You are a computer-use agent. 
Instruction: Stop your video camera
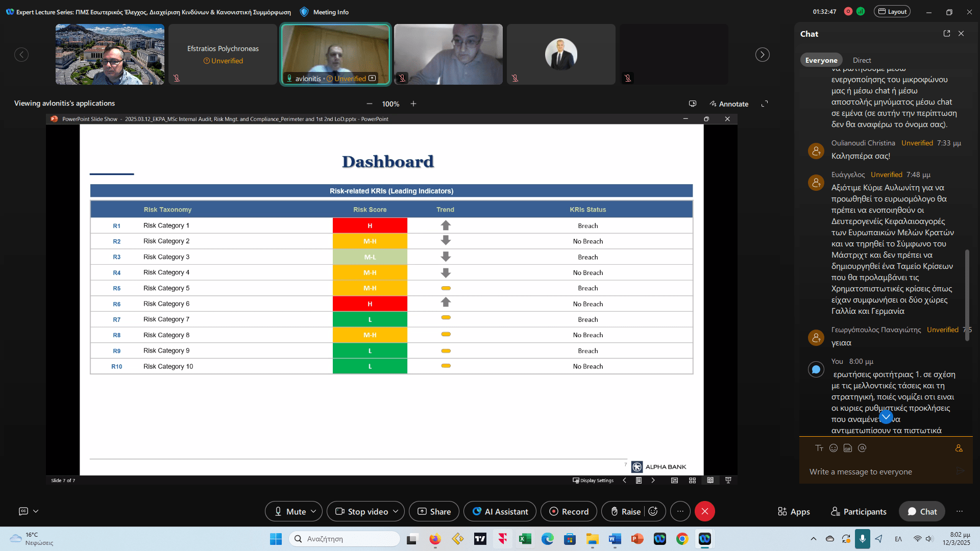pyautogui.click(x=361, y=511)
